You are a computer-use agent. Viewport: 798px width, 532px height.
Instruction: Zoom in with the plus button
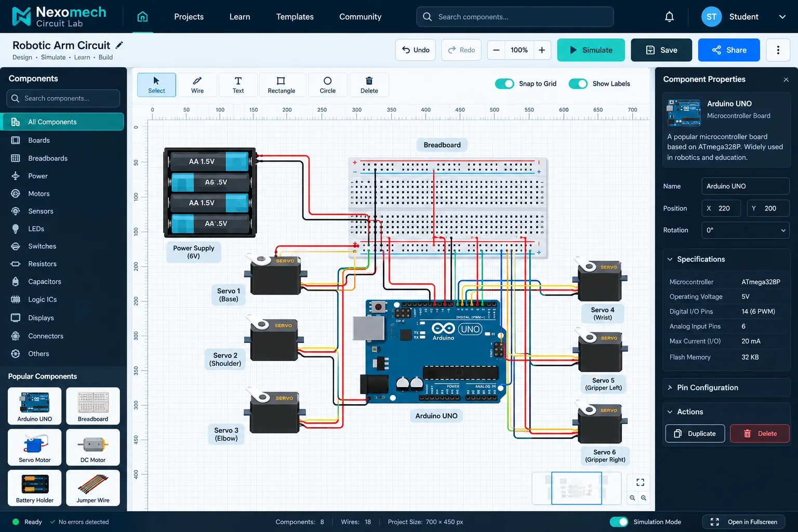pos(542,50)
